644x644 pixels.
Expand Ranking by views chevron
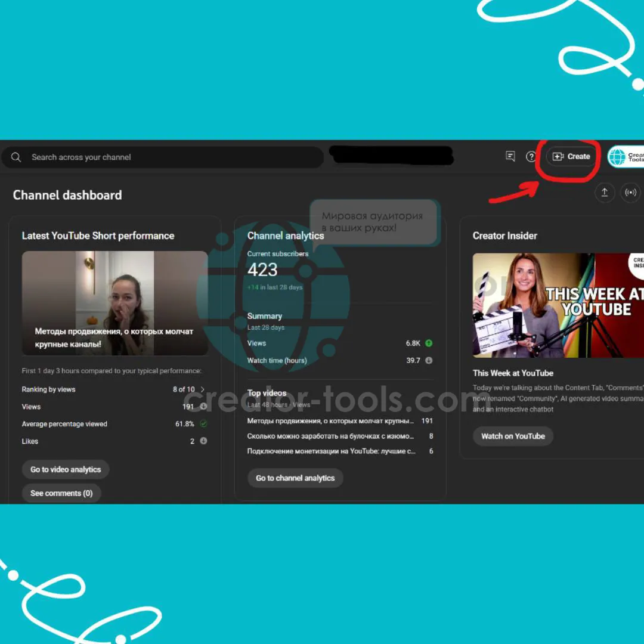pyautogui.click(x=202, y=389)
